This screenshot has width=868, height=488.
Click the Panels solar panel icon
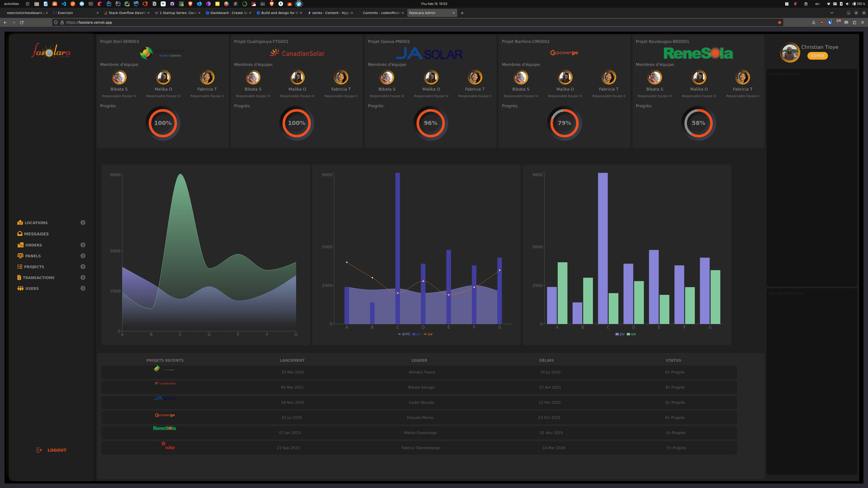click(x=20, y=256)
